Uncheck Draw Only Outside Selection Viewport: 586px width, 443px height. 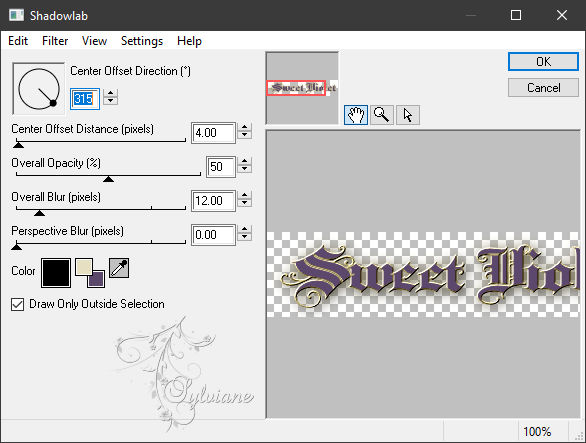pos(18,304)
